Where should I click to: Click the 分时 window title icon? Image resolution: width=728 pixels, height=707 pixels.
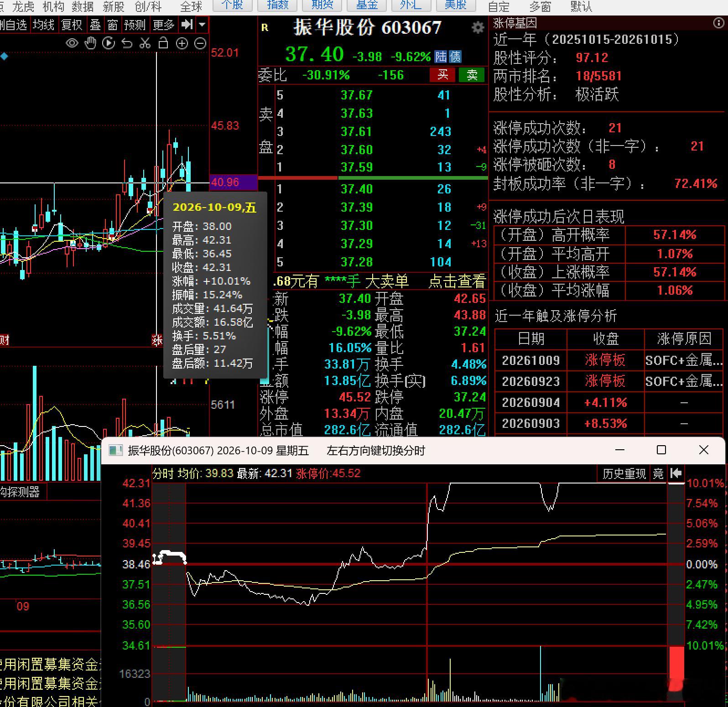(116, 451)
